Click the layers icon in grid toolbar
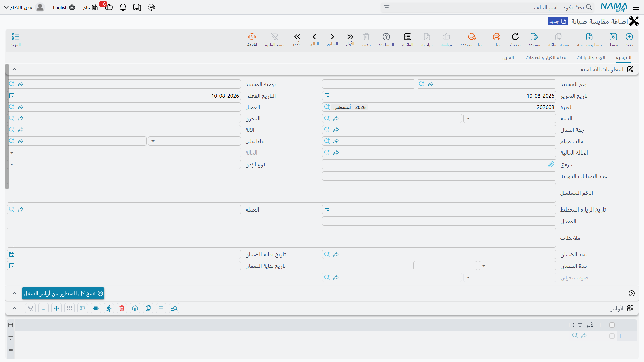The image size is (644, 362). coord(135,308)
